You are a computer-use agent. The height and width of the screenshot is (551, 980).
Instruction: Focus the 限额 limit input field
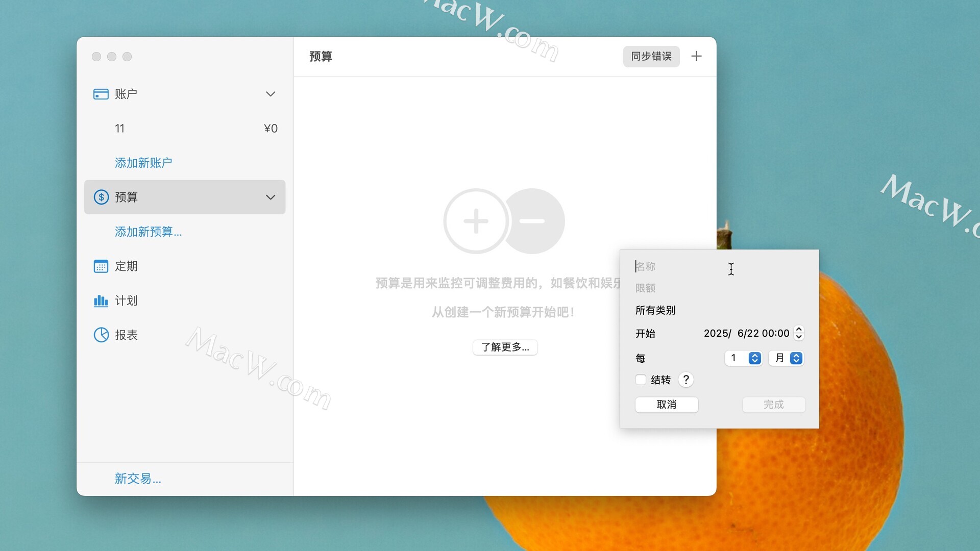(720, 288)
